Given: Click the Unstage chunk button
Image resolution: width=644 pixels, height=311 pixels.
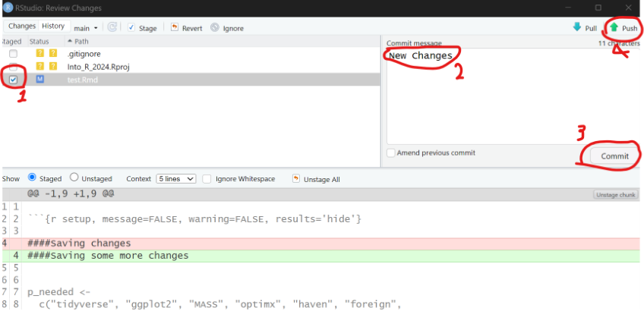Looking at the screenshot, I should coord(614,195).
